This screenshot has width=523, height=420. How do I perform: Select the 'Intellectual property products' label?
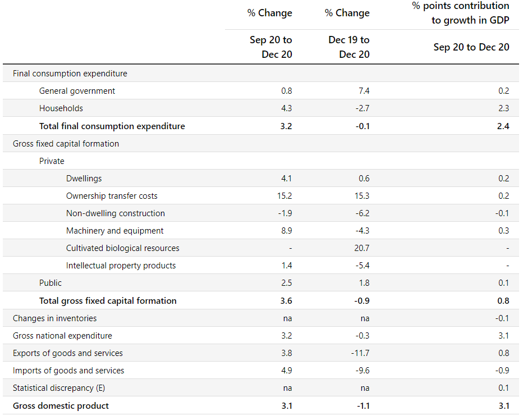pos(121,266)
